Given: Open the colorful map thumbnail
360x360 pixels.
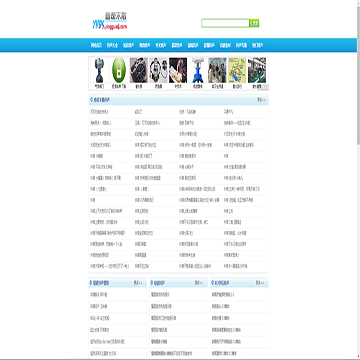Looking at the screenshot, I should 237,70.
